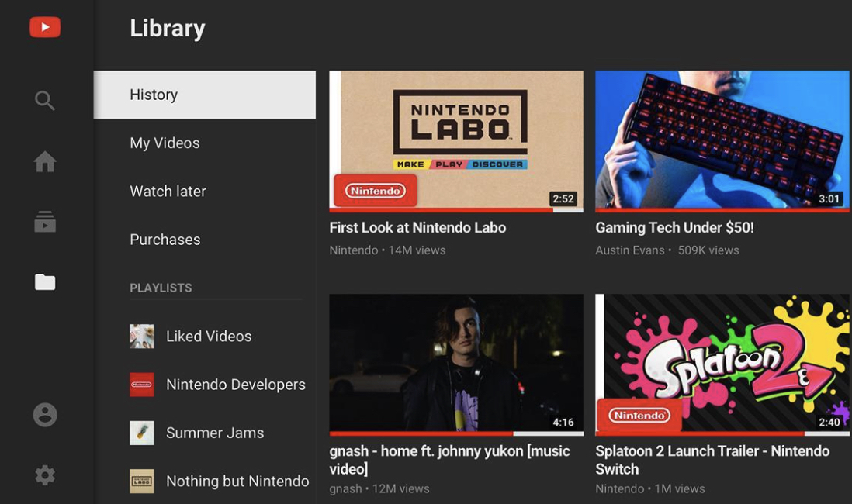The image size is (852, 504).
Task: Click progress bar under gnash home video
Action: coord(456,433)
